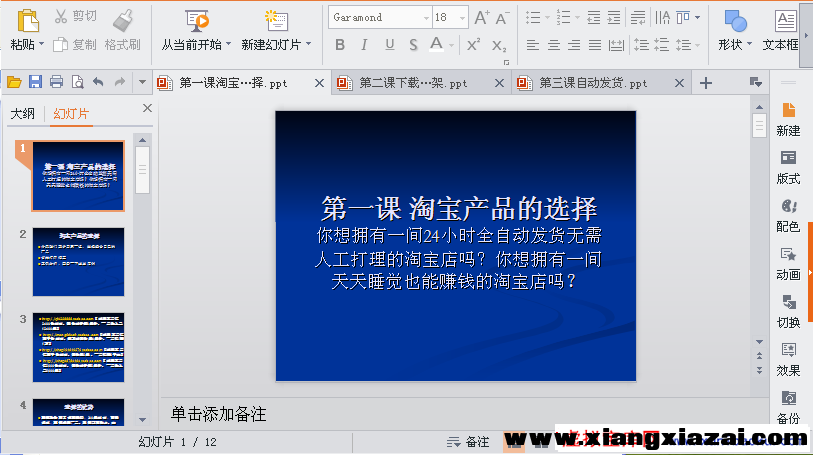Increase font size with A+ icon
Image resolution: width=813 pixels, height=455 pixels.
(482, 18)
